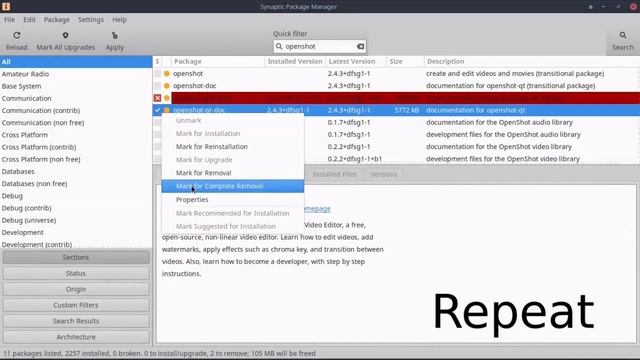This screenshot has height=360, width=640.
Task: Sort by Latest Version column header
Action: [x=356, y=62]
